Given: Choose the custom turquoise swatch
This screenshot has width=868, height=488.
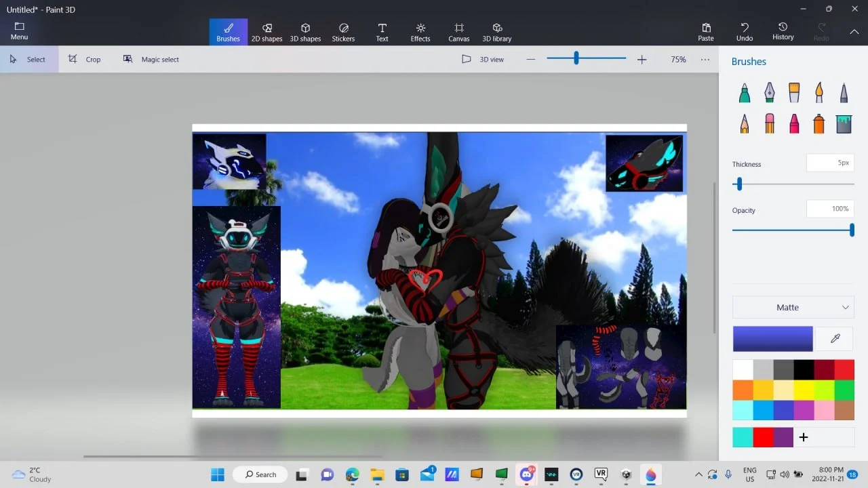Looking at the screenshot, I should 743,437.
